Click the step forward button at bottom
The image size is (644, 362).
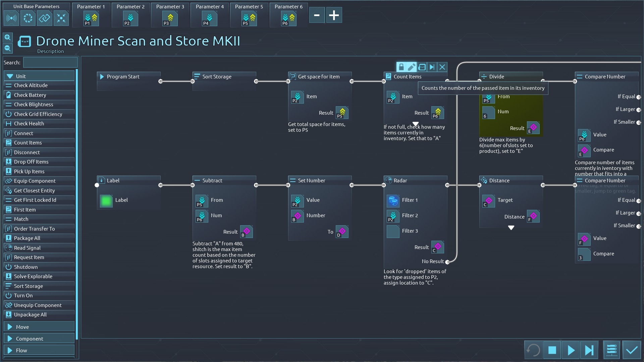[x=589, y=350]
